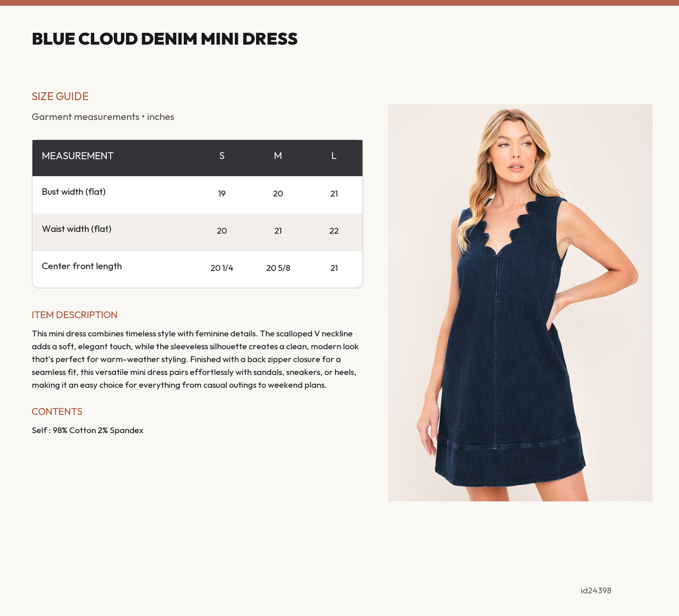Click the item description paragraph
The image size is (679, 616).
tap(195, 360)
